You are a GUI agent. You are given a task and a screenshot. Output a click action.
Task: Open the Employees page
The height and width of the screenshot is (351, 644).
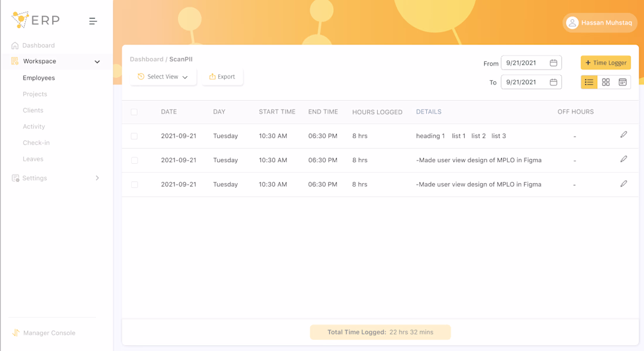click(x=39, y=78)
